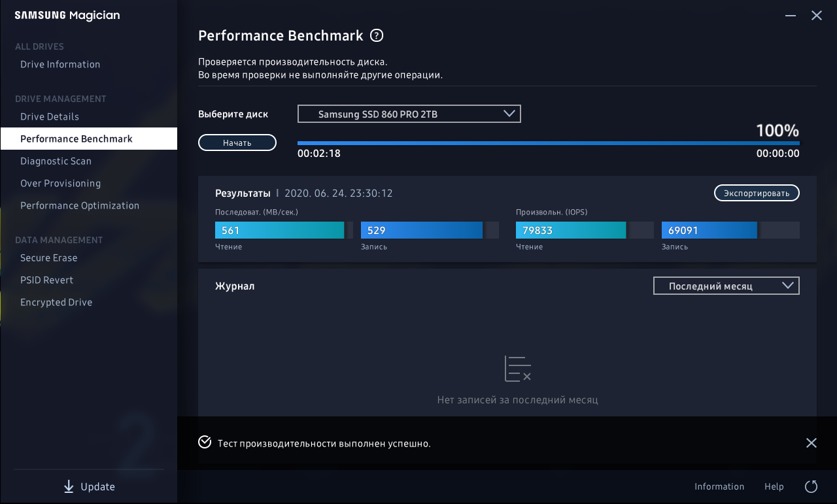Select Diagnostic Scan menu item
The width and height of the screenshot is (837, 504).
[56, 161]
